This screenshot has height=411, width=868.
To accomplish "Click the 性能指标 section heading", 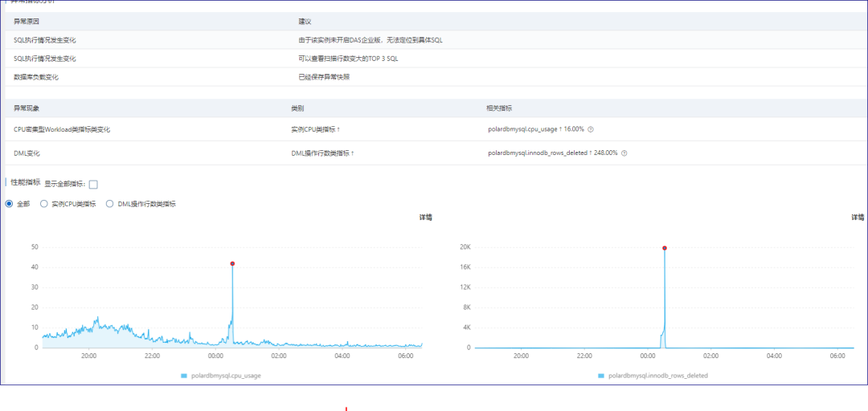I will [26, 182].
